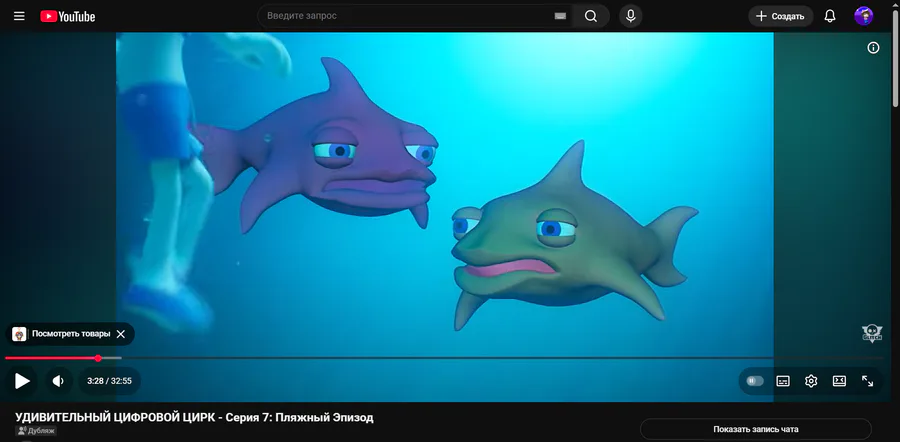
Task: Click Показать запись чата button
Action: [755, 429]
